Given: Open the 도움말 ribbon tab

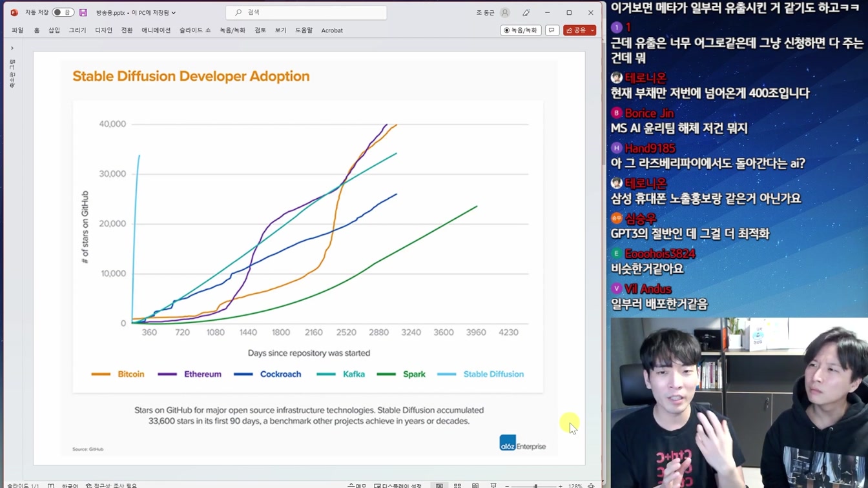Looking at the screenshot, I should (x=304, y=30).
